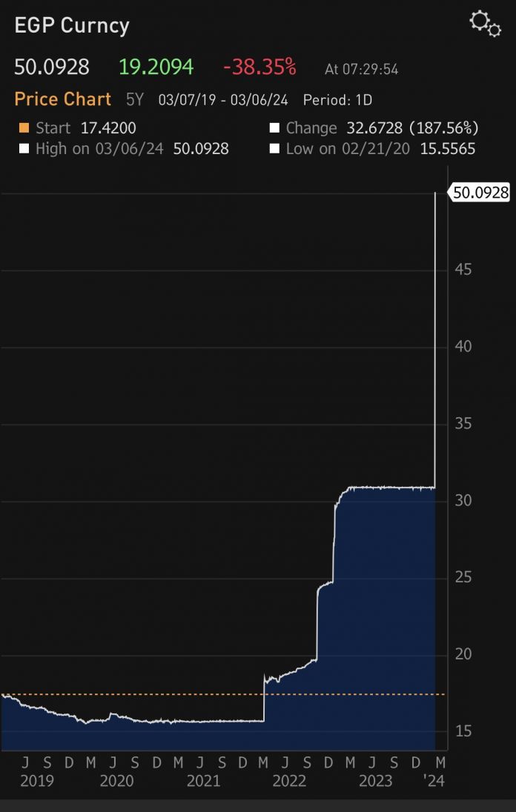
Task: Tap the '24 year label on axis
Action: (x=434, y=781)
